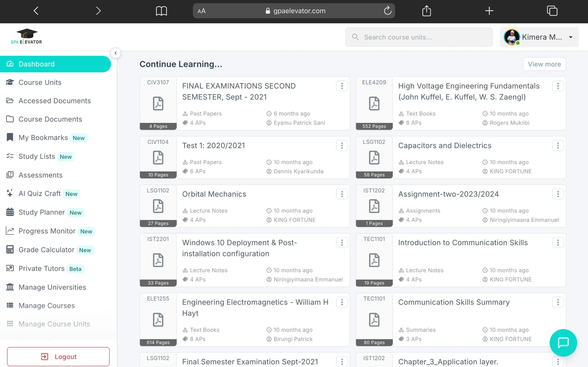588x367 pixels.
Task: Click the CIV1104 PDF file icon
Action: (158, 158)
